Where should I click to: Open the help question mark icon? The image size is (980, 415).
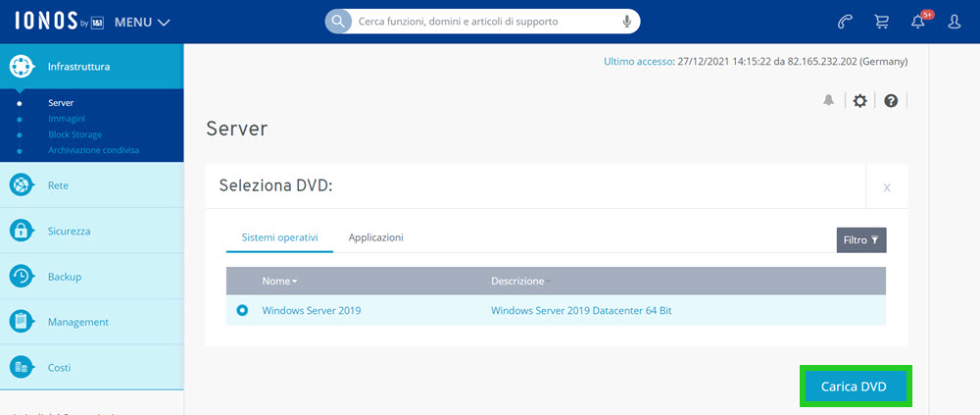891,100
